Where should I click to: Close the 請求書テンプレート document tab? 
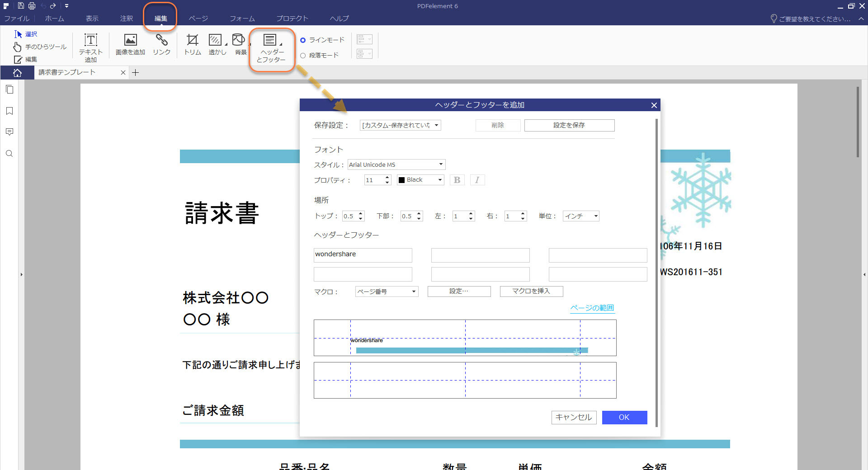tap(123, 72)
